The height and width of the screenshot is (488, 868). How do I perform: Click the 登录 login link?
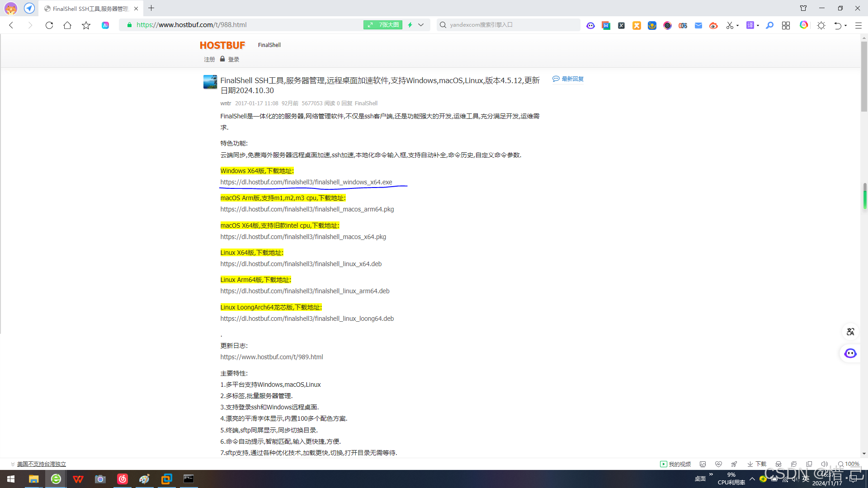point(234,59)
